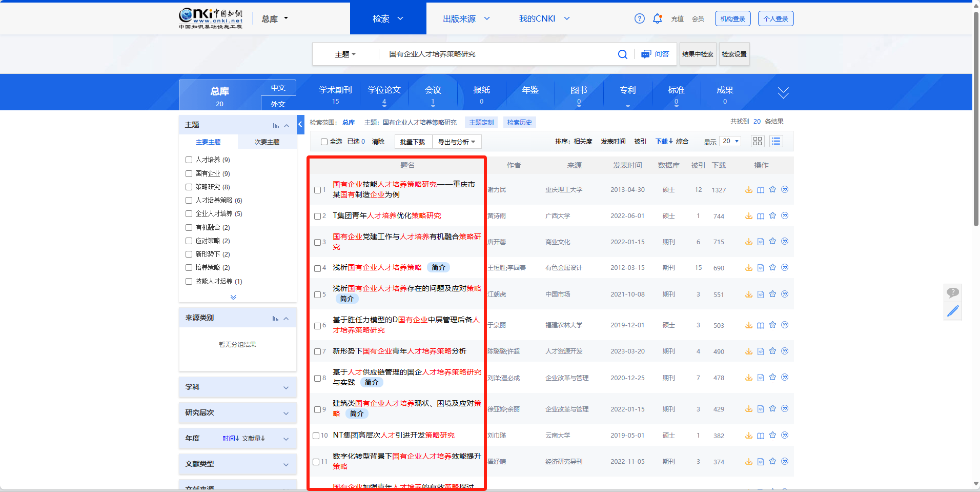Check the 国有企业 (9) topic filter
The height and width of the screenshot is (492, 980).
pyautogui.click(x=189, y=174)
